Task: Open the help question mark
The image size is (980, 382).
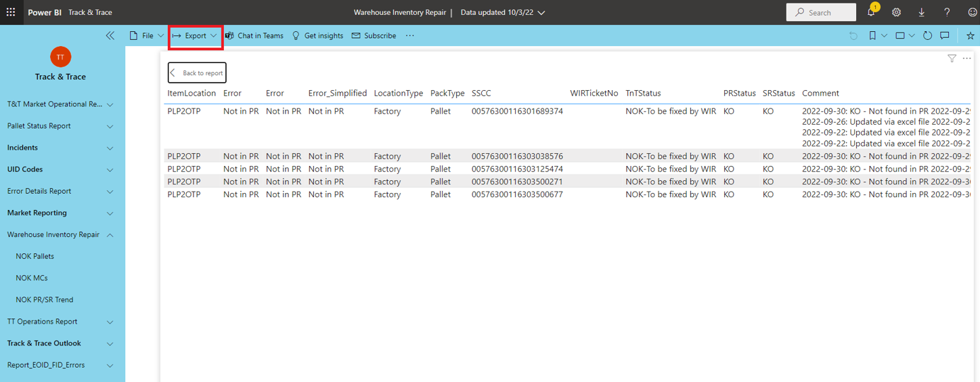Action: click(947, 12)
